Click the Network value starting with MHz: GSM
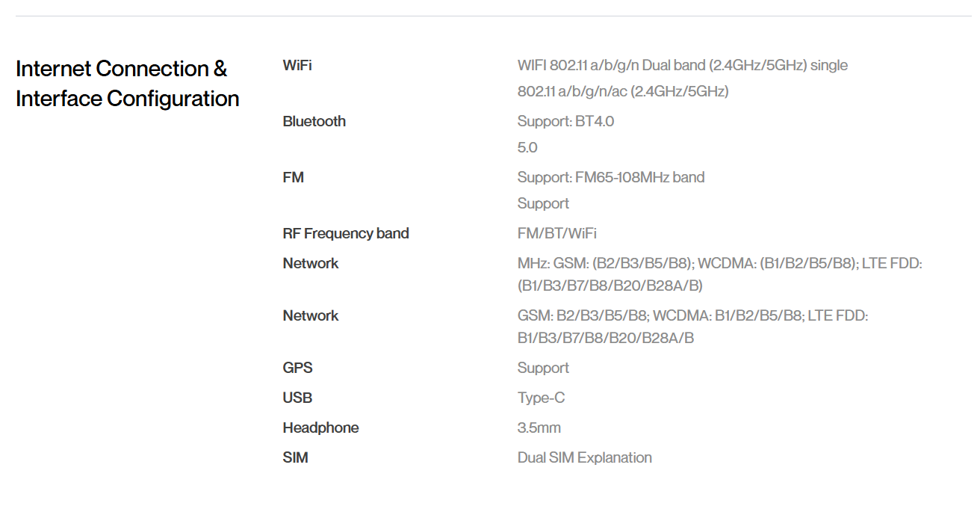This screenshot has width=980, height=509. (x=719, y=274)
